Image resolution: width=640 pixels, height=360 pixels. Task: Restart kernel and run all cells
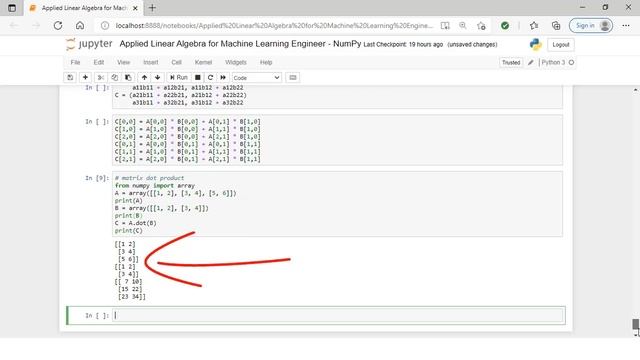coord(223,78)
